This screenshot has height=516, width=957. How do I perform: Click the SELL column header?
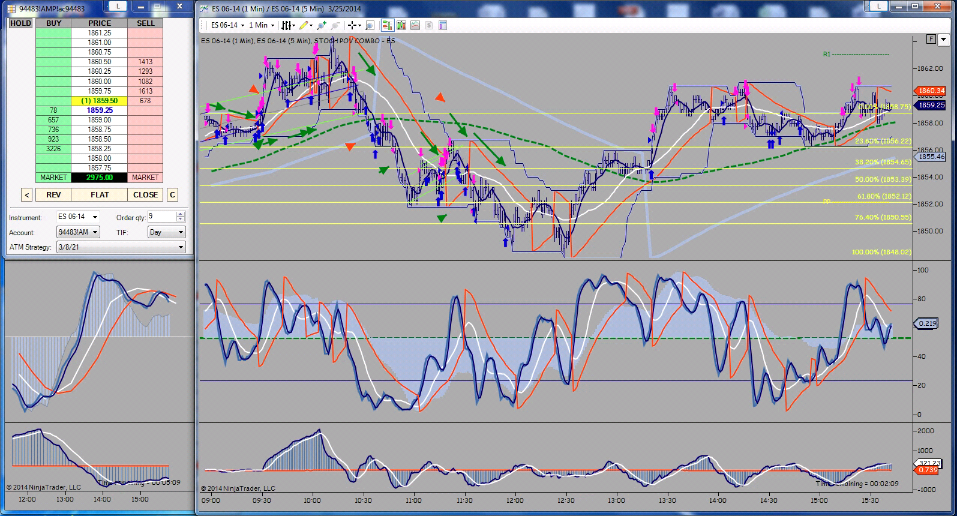click(145, 23)
